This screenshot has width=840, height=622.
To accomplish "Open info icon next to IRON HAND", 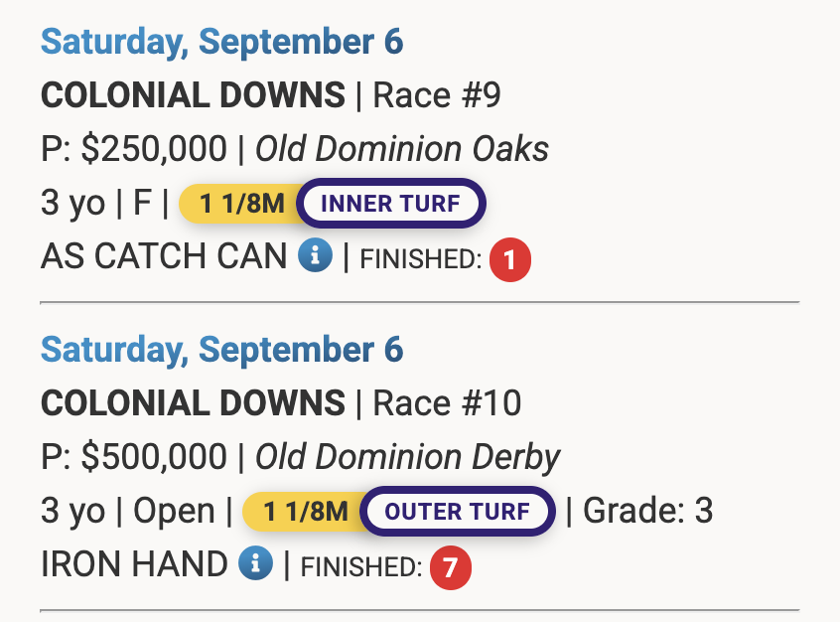I will click(255, 564).
